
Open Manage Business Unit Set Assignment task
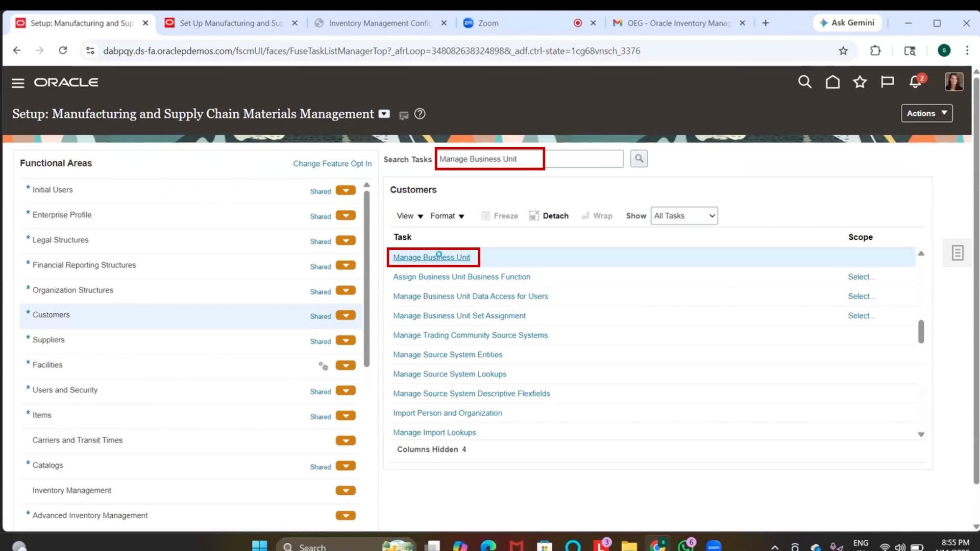point(459,316)
